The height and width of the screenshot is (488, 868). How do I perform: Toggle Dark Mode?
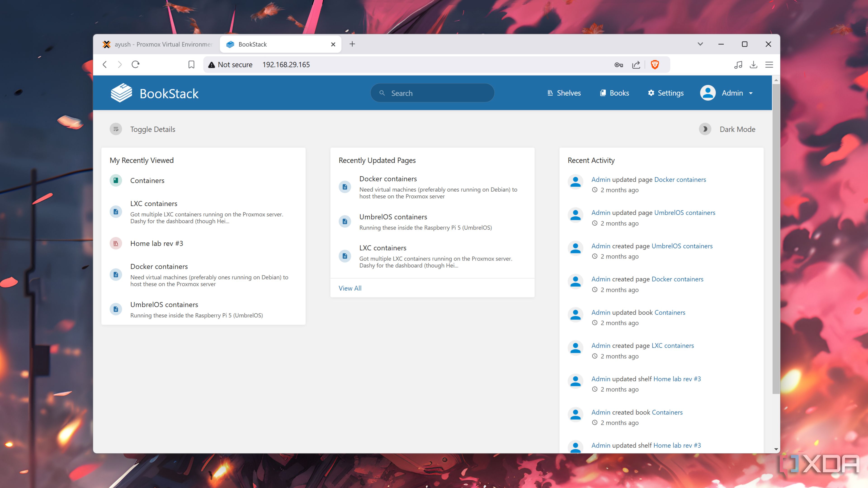click(727, 129)
